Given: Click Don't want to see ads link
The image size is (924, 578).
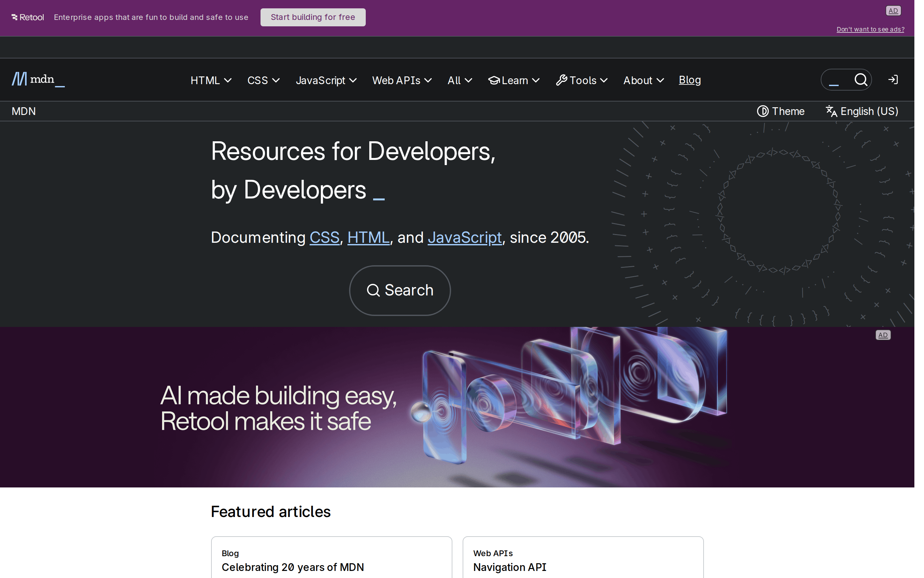Looking at the screenshot, I should point(870,30).
